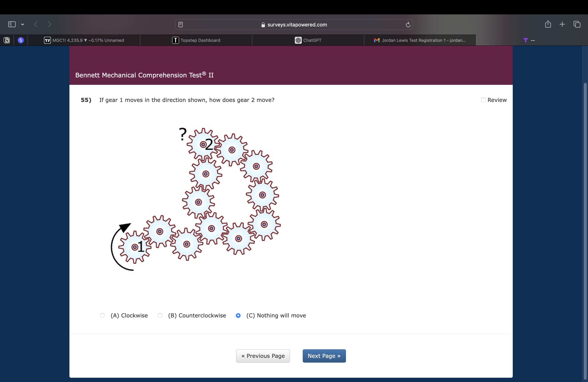Screen dimensions: 588x382
Task: Open a new tab with the plus icon
Action: click(562, 24)
